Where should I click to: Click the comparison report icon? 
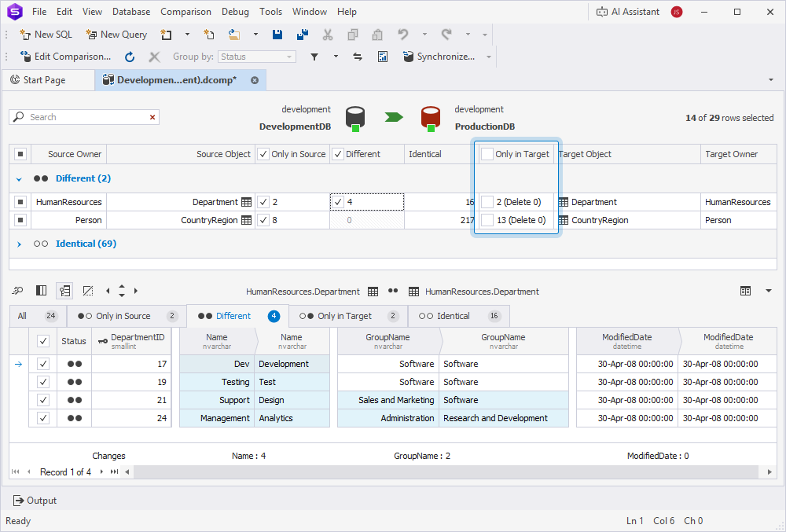383,57
